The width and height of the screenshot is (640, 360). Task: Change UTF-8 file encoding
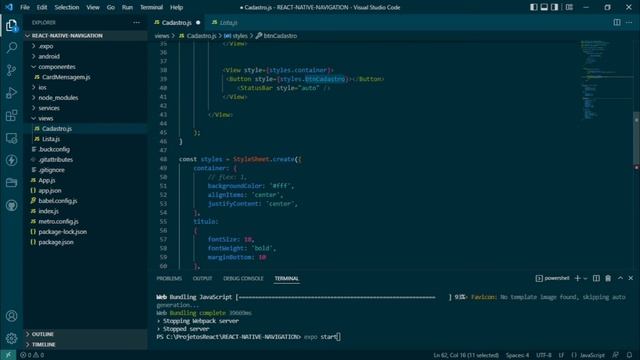coord(544,355)
